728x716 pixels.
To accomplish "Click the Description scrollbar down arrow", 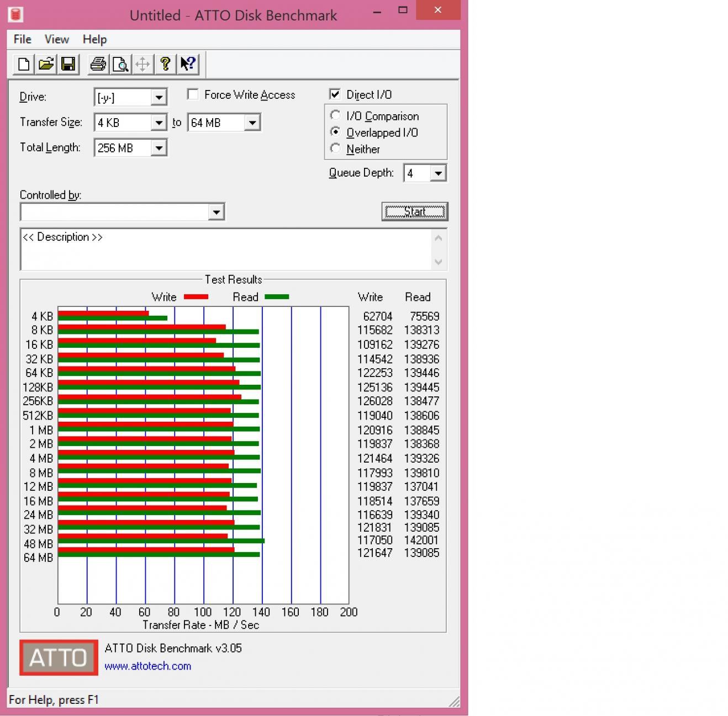I will (x=438, y=262).
